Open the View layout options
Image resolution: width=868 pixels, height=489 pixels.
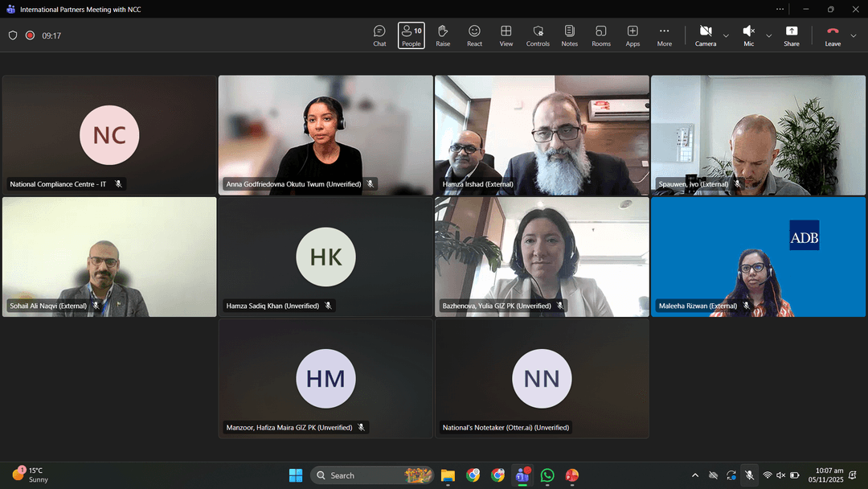(x=506, y=35)
